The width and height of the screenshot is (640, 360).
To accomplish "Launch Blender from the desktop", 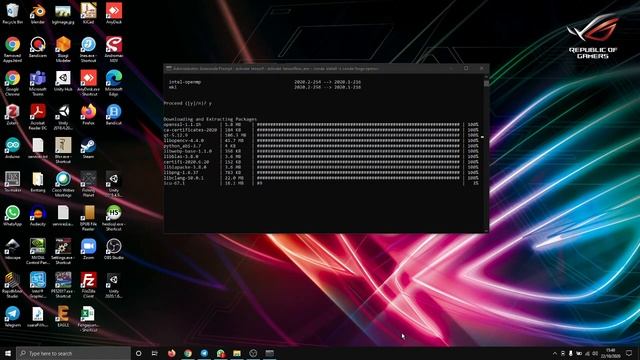I will point(38,13).
